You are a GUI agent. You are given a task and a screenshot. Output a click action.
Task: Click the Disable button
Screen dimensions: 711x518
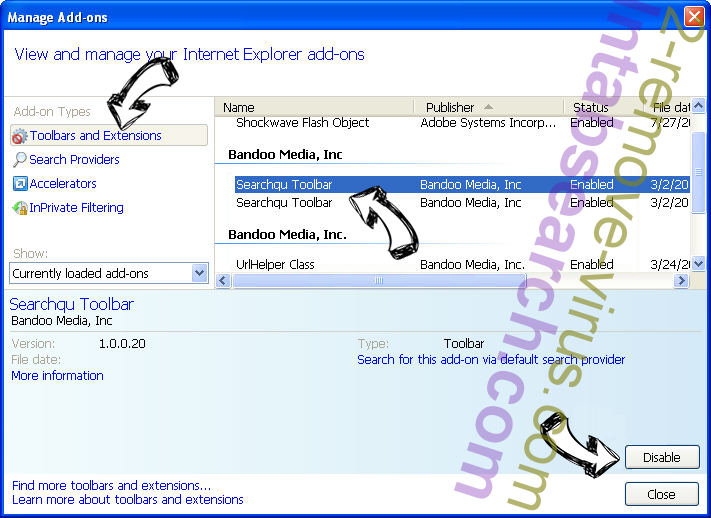662,457
